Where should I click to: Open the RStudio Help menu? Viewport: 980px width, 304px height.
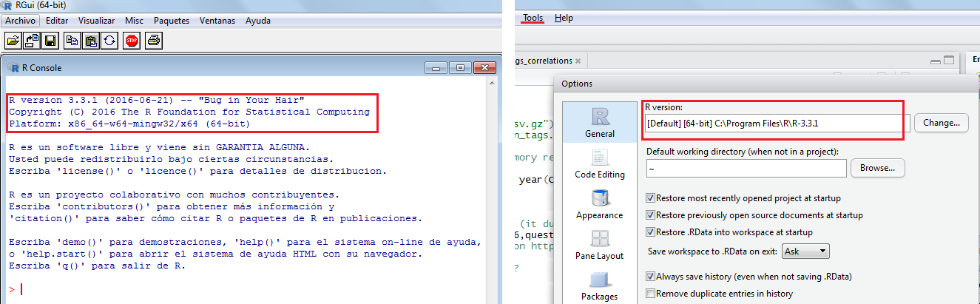[564, 18]
